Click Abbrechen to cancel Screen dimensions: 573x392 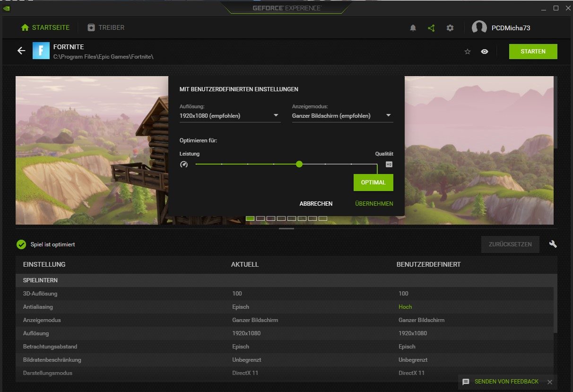[x=316, y=204]
